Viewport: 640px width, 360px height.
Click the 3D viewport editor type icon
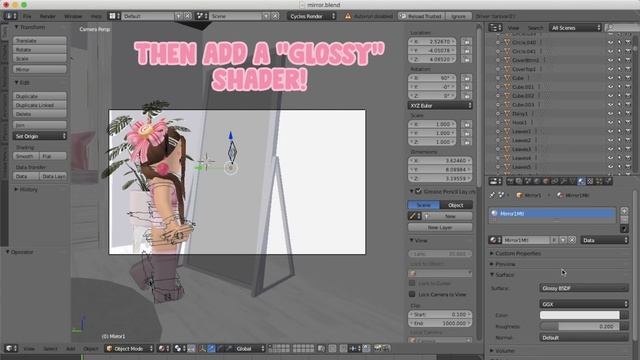click(11, 348)
